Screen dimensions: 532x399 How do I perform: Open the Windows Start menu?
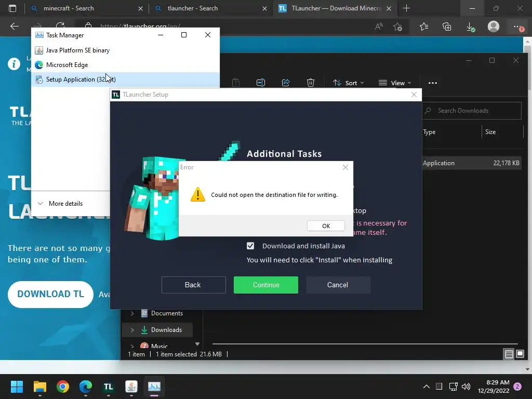click(x=17, y=387)
